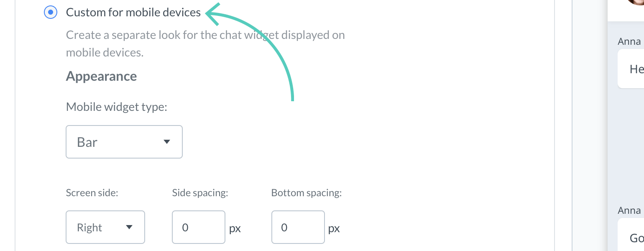This screenshot has height=251, width=644.
Task: Click the Mobile widget type label
Action: 116,107
